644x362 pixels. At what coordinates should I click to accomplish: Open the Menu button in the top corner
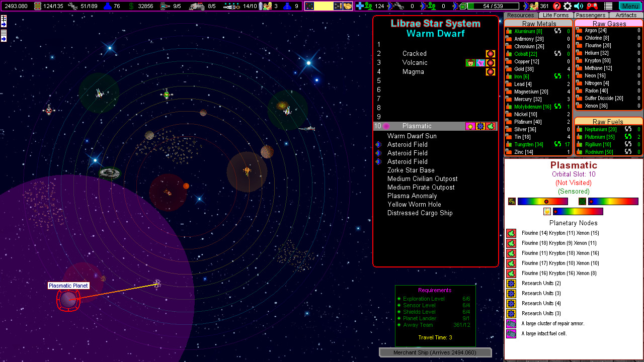[630, 6]
